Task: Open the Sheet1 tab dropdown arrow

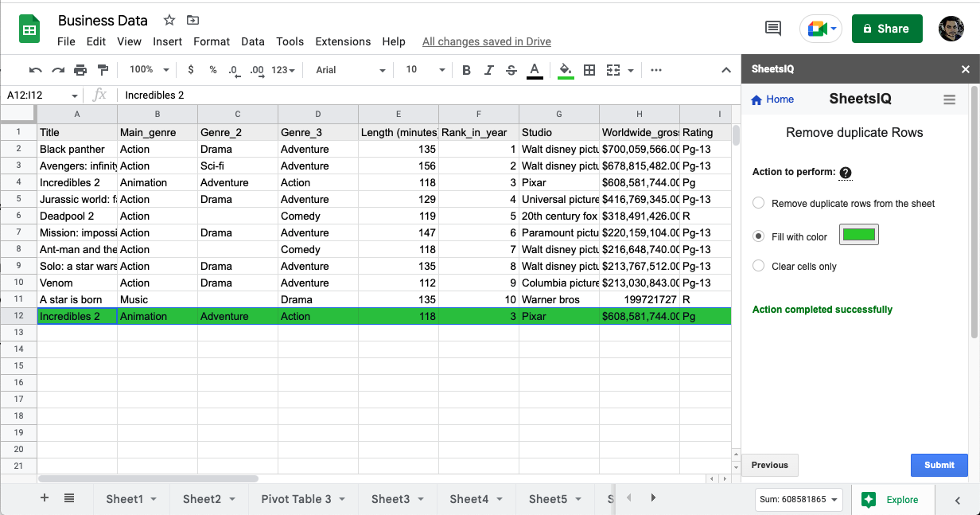Action: (x=153, y=499)
